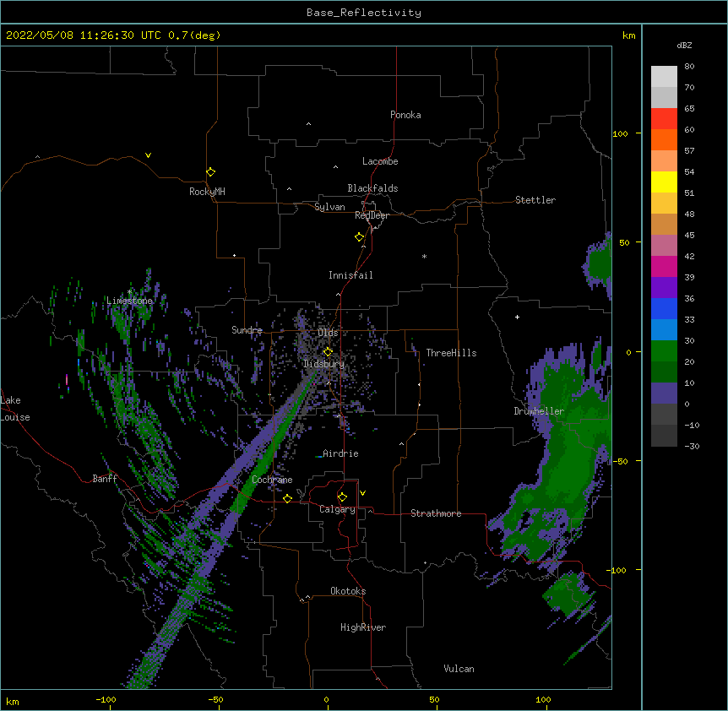Pick the yellow 54 dBZ legend color
This screenshot has height=711, width=728.
point(664,182)
